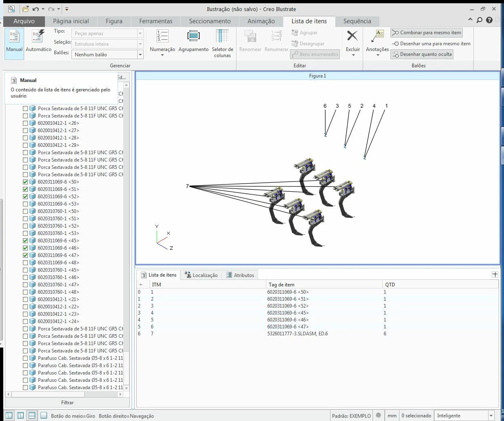The image size is (504, 421).
Task: Uncheck 6020311069-6 <50> checkbox
Action: (x=25, y=182)
